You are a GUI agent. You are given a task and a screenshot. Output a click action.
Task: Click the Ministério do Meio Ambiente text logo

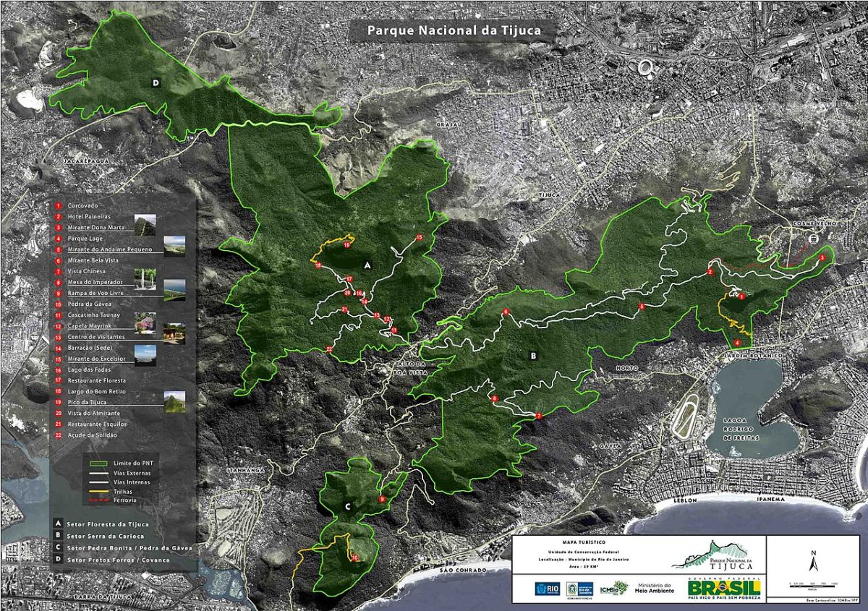(655, 589)
